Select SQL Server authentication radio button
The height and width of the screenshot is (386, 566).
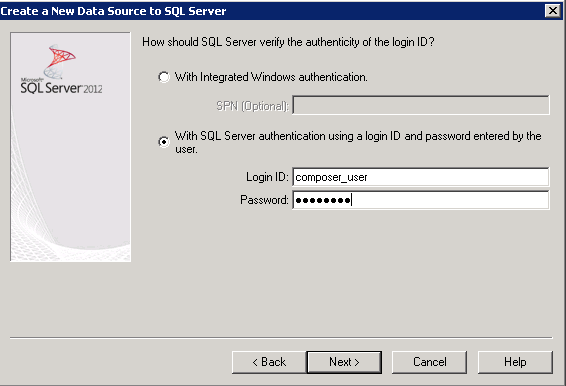(164, 142)
